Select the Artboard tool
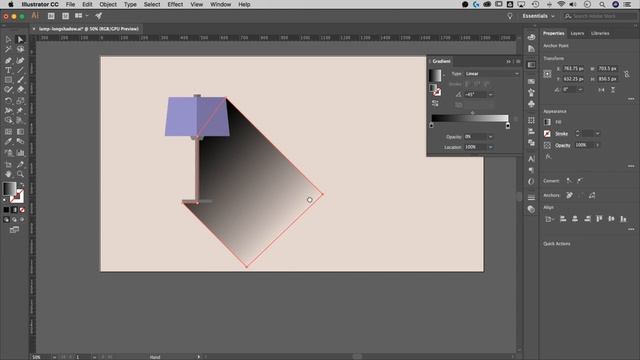This screenshot has height=360, width=640. coord(8,164)
